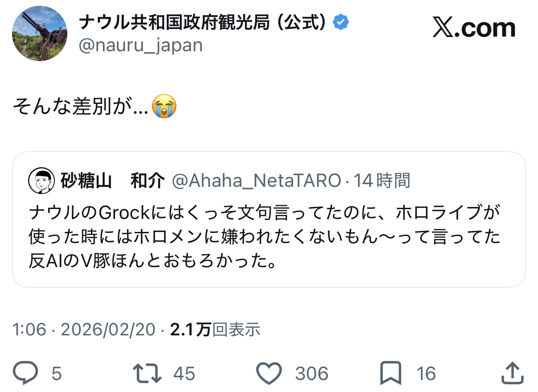
Task: Click the 306 likes count
Action: (311, 373)
